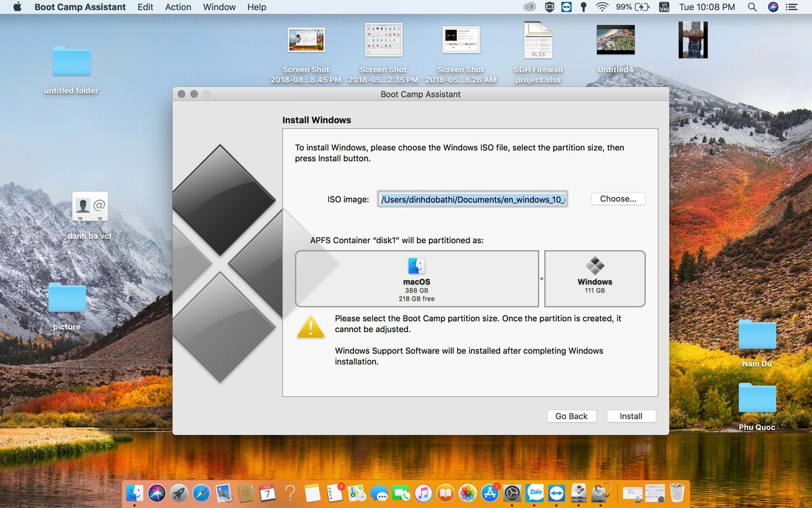This screenshot has width=812, height=508.
Task: Open TeamViewer in the Dock
Action: [x=556, y=492]
